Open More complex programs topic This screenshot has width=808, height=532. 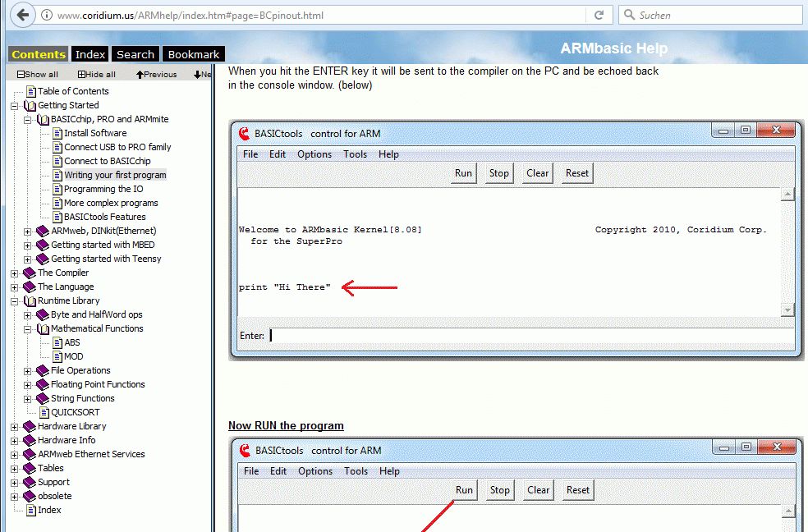pos(111,203)
